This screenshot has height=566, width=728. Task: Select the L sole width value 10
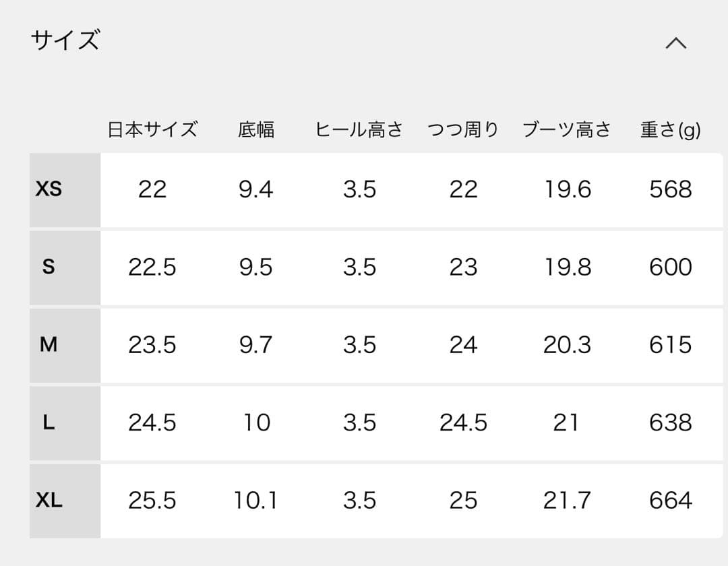(257, 423)
